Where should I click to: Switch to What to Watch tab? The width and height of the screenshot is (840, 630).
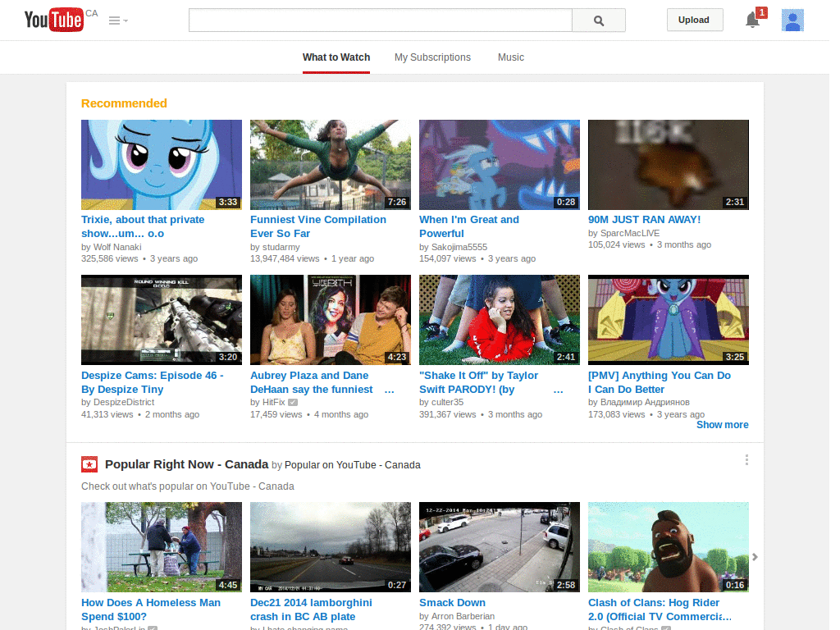pos(336,57)
